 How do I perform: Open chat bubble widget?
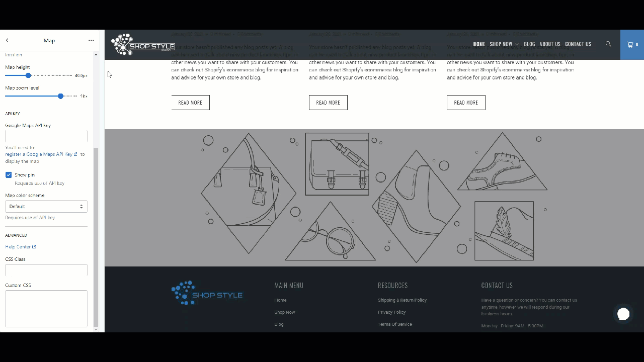coord(623,314)
